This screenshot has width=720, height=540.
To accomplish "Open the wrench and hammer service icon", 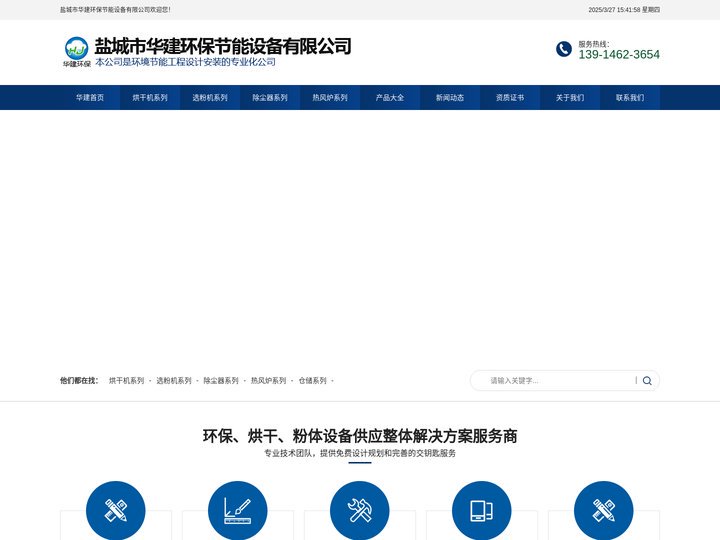I will 360,511.
